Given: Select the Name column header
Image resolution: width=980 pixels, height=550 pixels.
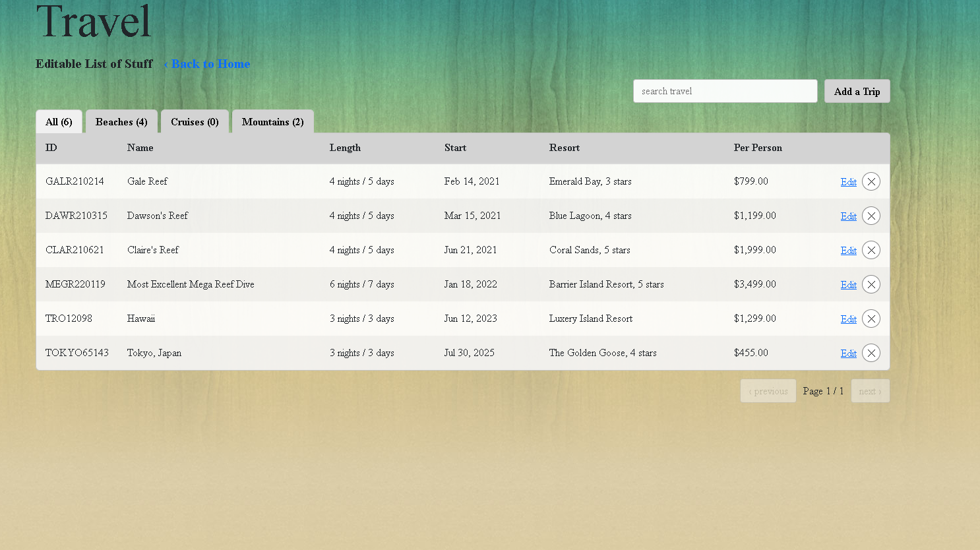Looking at the screenshot, I should click(140, 148).
